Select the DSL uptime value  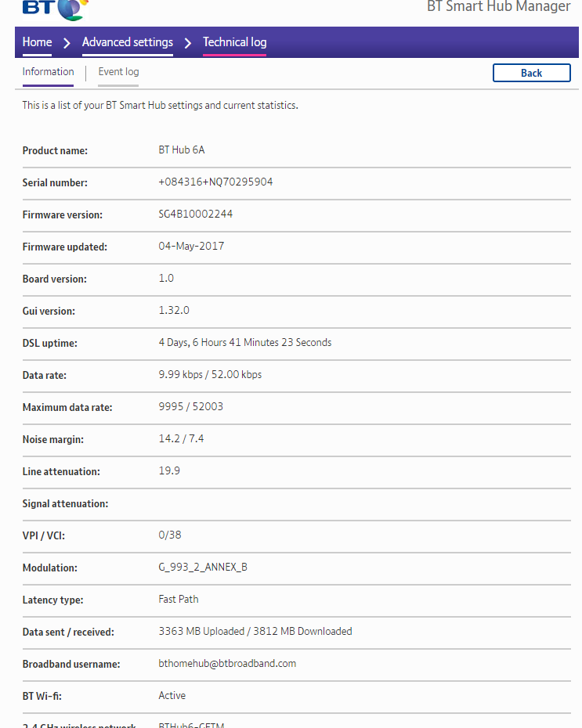[x=245, y=343]
